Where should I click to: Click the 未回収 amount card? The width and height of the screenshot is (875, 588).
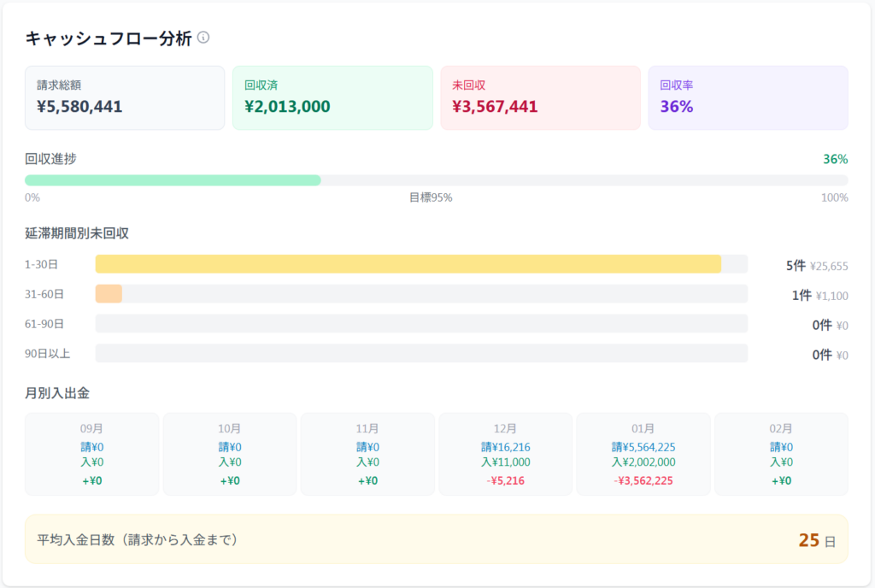[540, 97]
